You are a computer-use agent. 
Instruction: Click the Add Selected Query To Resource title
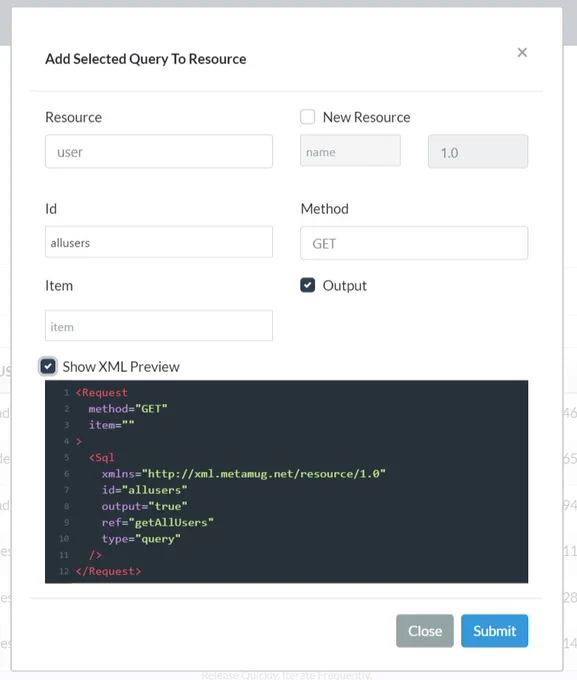point(146,59)
